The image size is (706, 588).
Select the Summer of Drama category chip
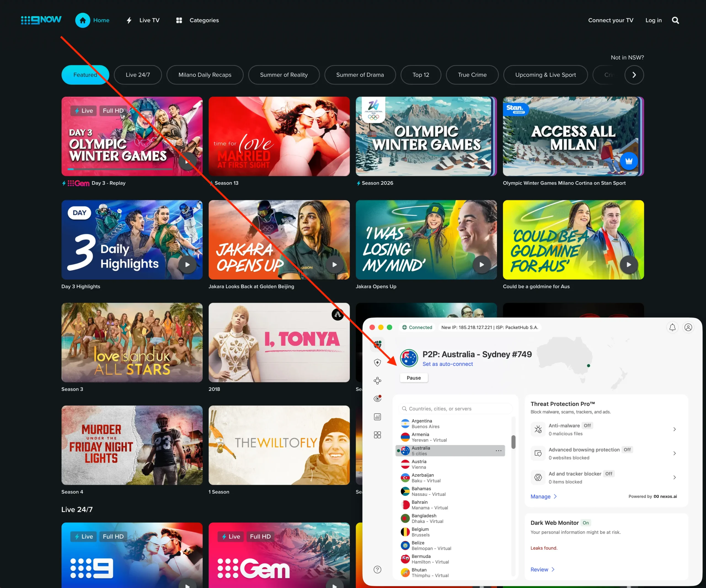[x=360, y=75]
